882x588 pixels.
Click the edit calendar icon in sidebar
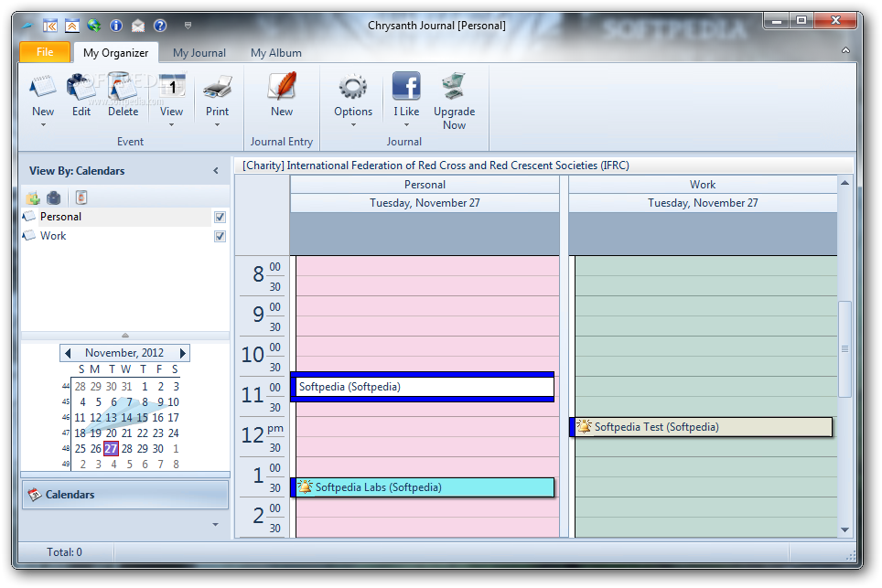[53, 198]
